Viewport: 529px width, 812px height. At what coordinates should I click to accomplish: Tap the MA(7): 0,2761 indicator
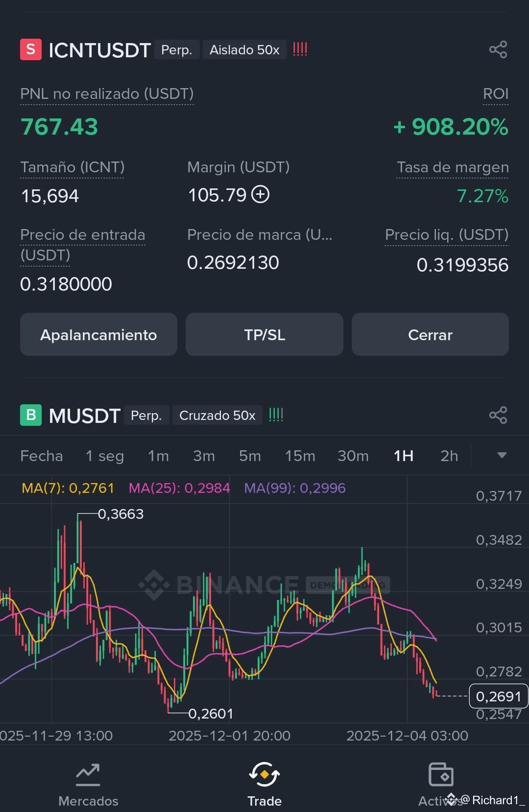(x=68, y=488)
